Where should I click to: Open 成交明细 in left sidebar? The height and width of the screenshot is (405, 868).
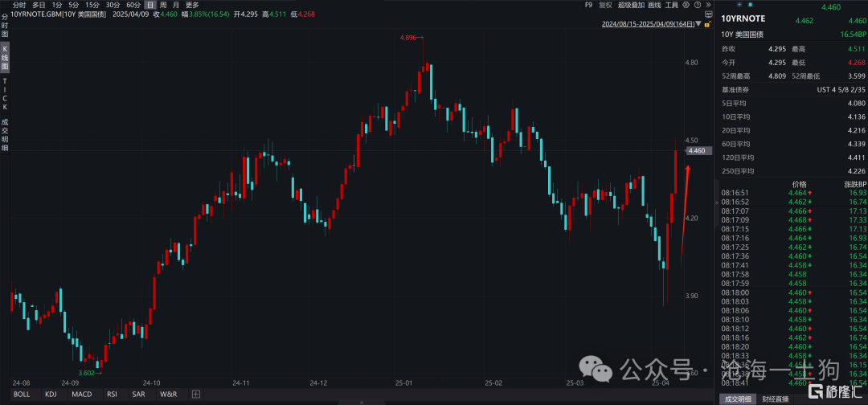(5, 134)
